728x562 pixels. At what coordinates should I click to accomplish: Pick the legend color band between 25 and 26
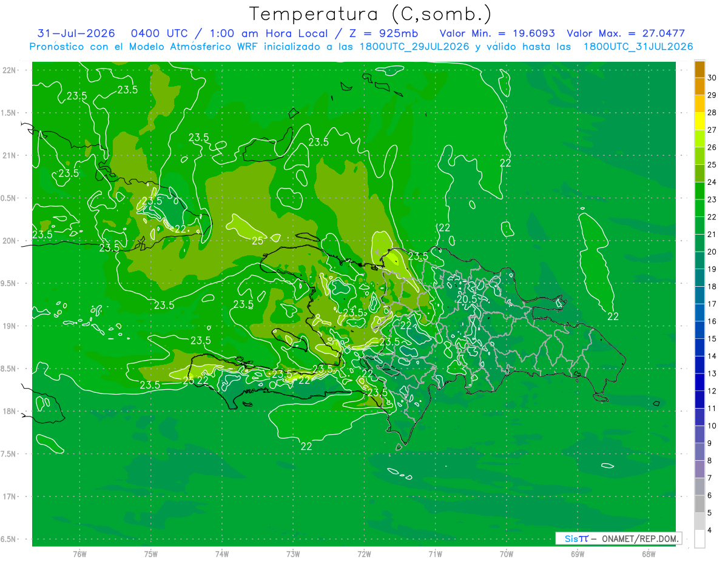click(699, 156)
